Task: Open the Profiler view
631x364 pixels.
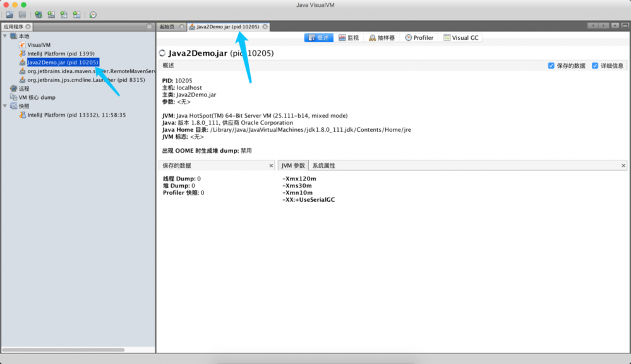Action: pyautogui.click(x=419, y=37)
